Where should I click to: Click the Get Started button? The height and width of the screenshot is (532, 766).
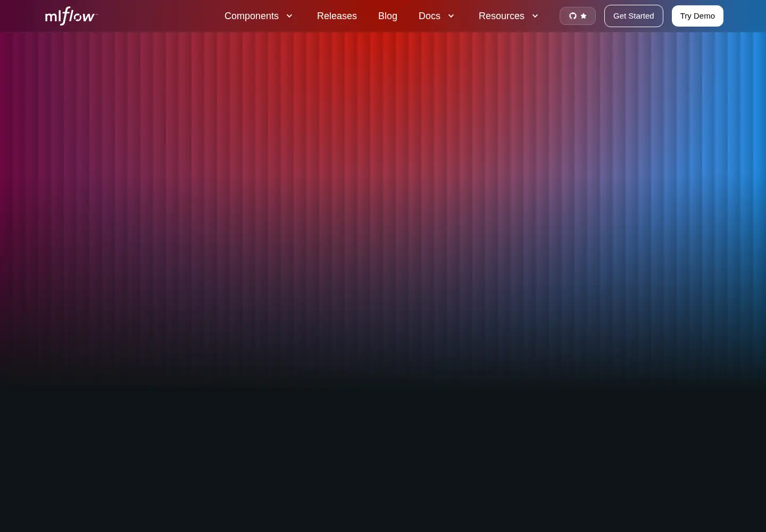pyautogui.click(x=634, y=16)
